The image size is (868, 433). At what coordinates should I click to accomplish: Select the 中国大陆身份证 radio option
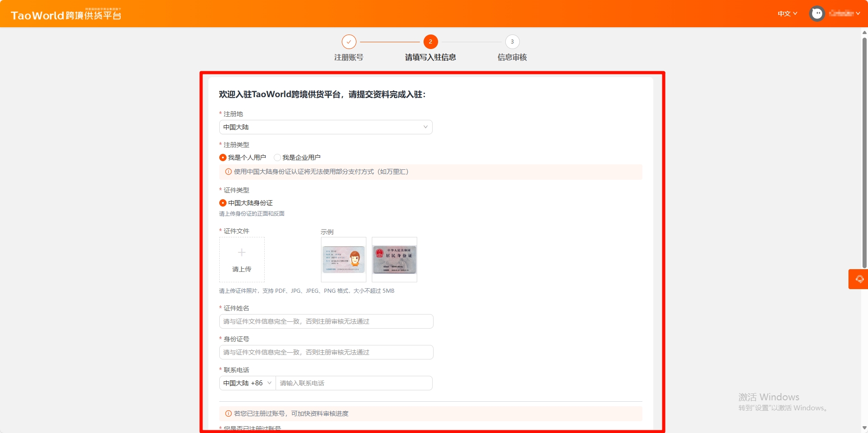coord(223,203)
